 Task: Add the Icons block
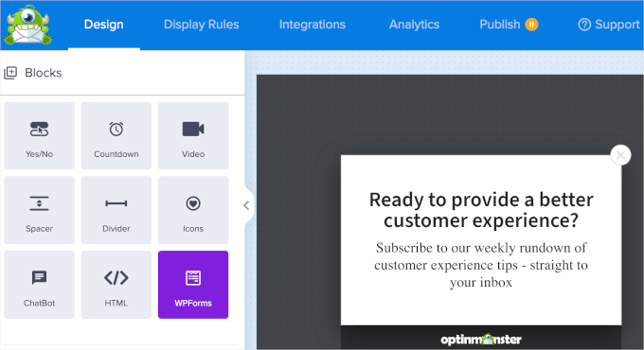193,210
